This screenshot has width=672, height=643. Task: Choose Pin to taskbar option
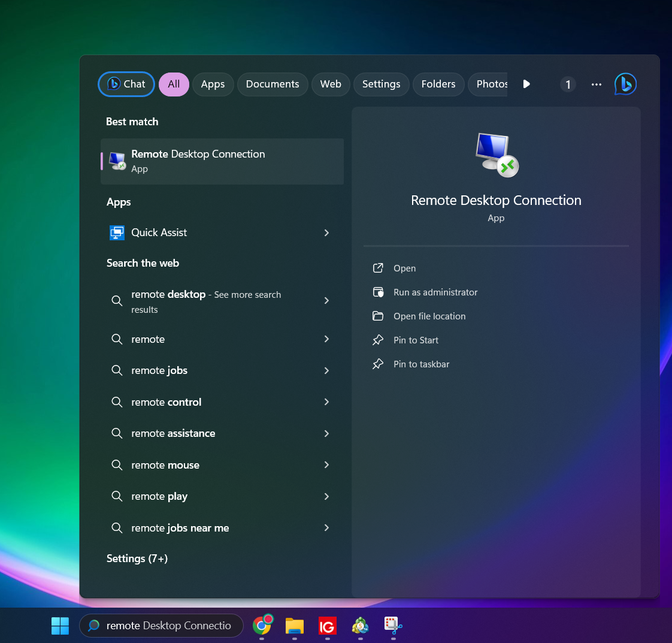click(x=421, y=364)
